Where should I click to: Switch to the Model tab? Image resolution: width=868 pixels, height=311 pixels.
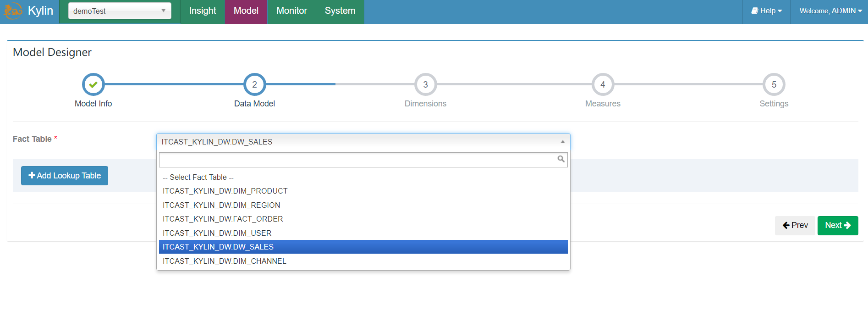(x=246, y=11)
